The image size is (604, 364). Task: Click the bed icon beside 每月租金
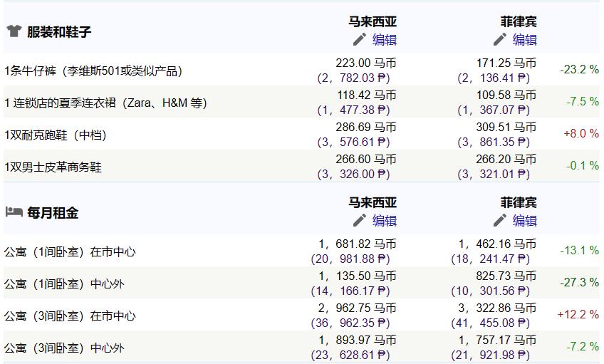tap(14, 212)
